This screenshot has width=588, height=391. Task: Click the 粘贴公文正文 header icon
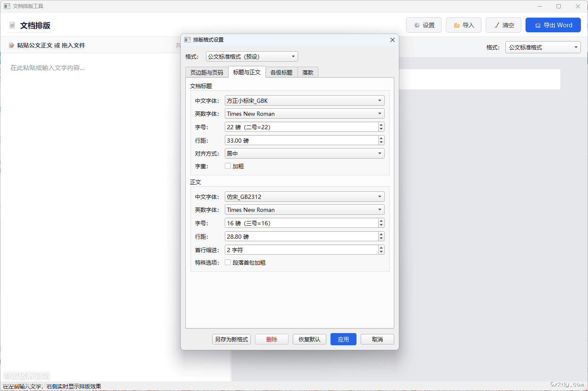click(11, 45)
